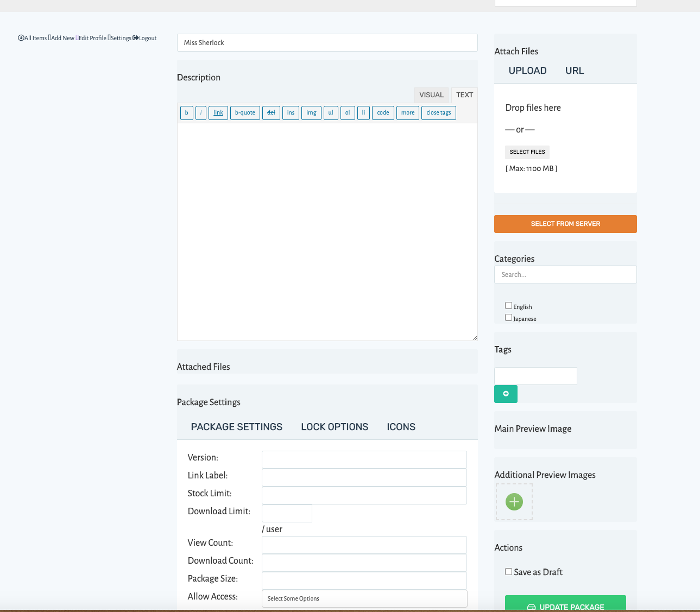Click the Main Preview Image heading

coord(533,429)
